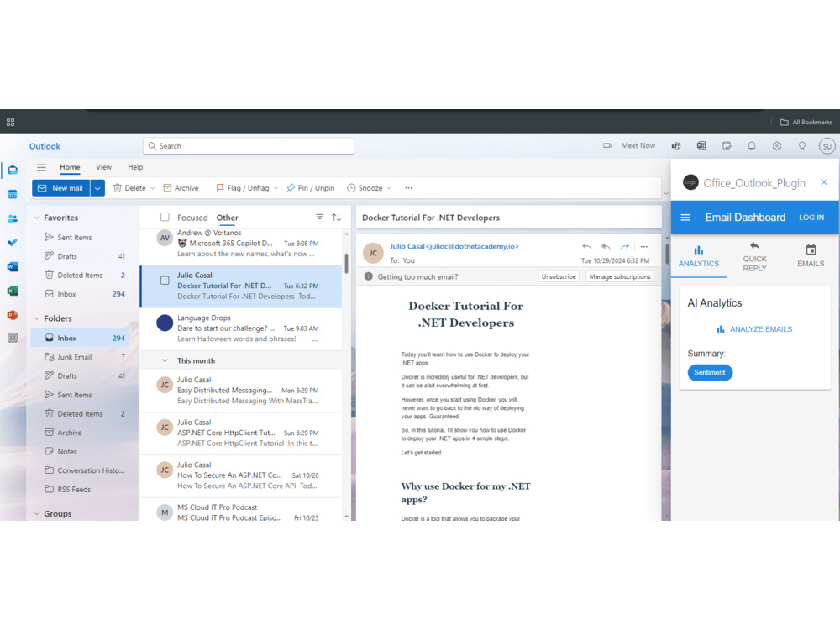This screenshot has width=840, height=630.
Task: Click the message list scrollbar
Action: tap(347, 263)
